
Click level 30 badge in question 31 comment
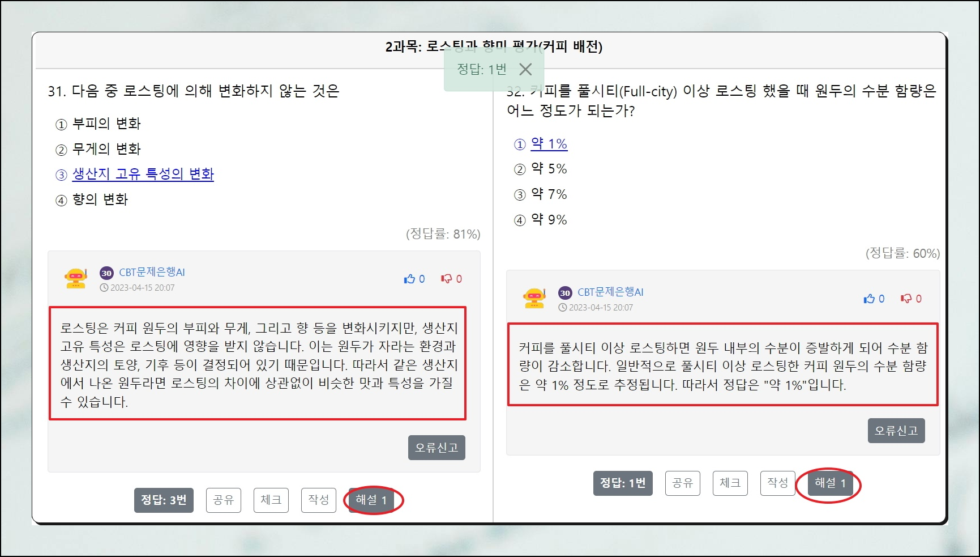point(106,273)
